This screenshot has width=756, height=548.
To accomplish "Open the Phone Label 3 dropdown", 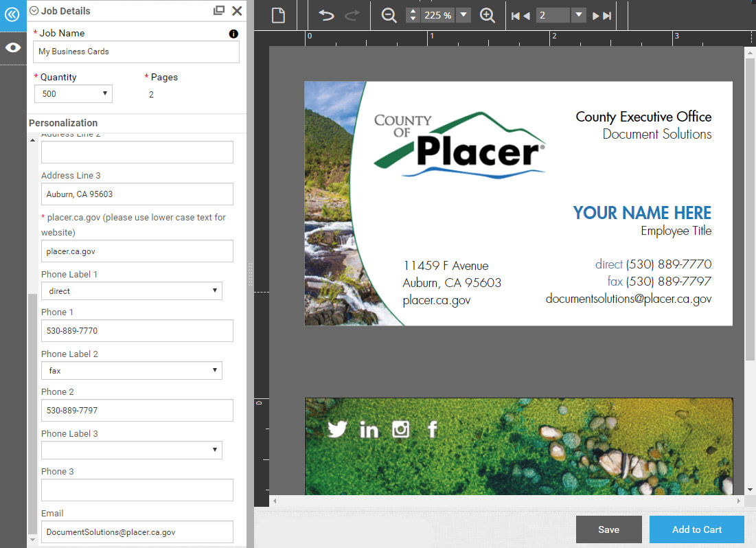I will tap(132, 450).
